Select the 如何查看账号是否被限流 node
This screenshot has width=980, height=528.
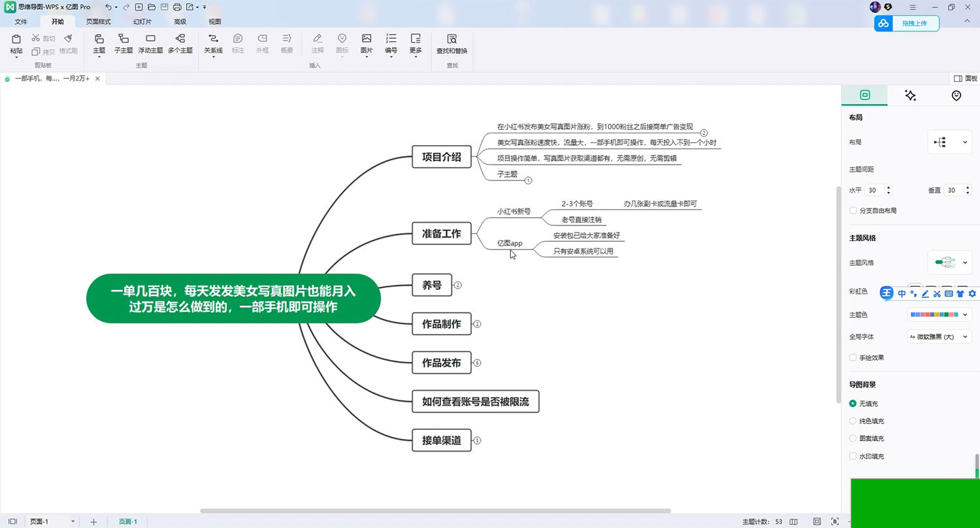pyautogui.click(x=476, y=402)
